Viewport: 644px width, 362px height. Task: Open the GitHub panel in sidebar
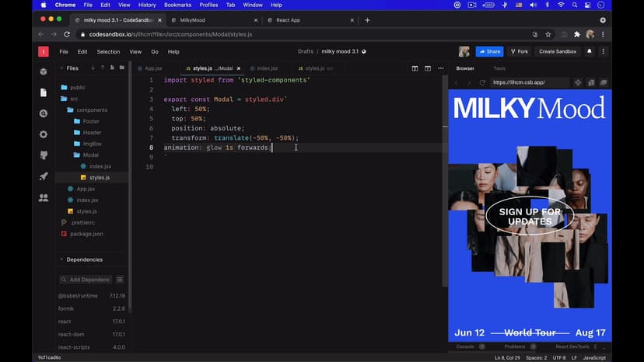point(44,155)
